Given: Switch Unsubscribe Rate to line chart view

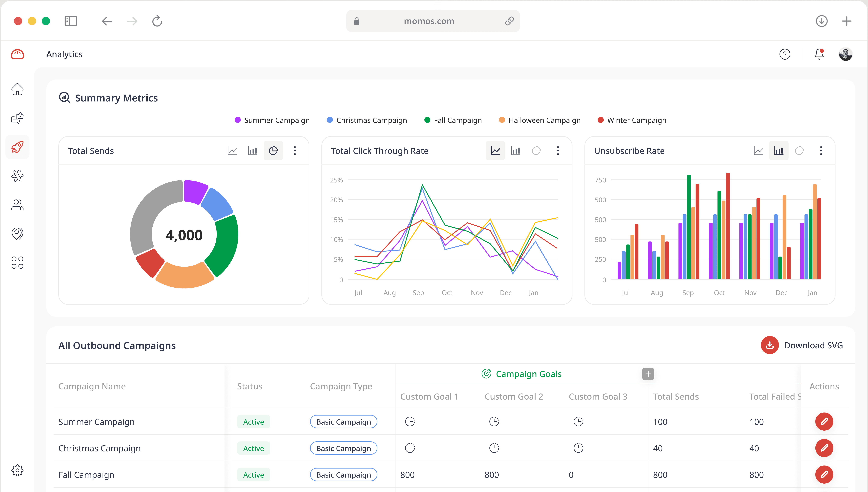Looking at the screenshot, I should click(758, 151).
